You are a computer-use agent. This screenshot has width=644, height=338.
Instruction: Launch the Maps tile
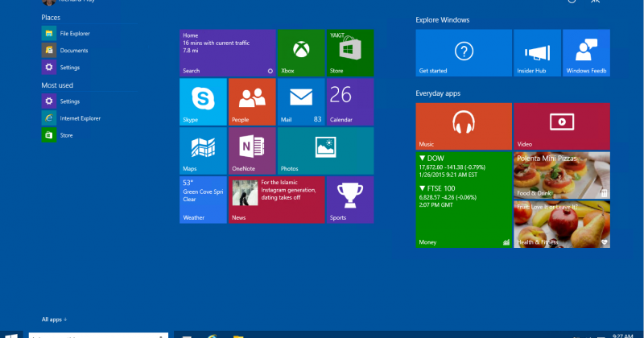click(x=203, y=150)
